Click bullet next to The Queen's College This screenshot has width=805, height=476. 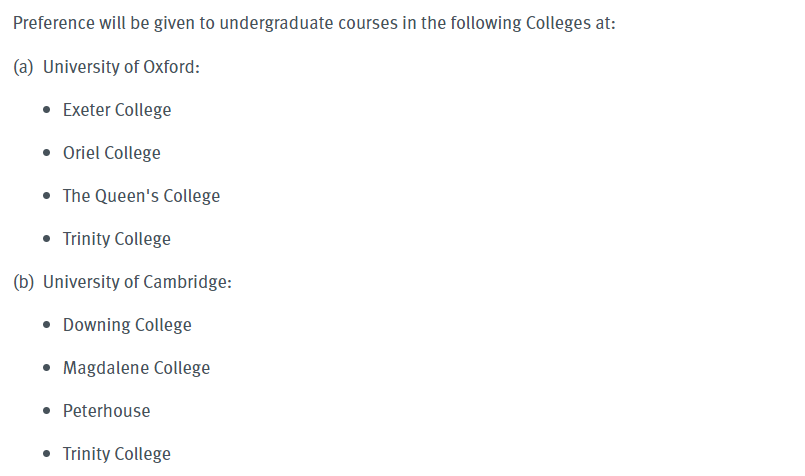[47, 196]
